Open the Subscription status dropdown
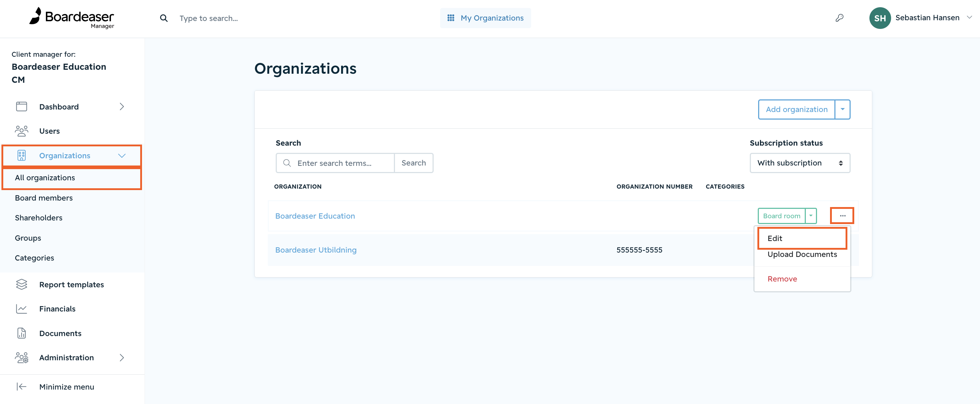 [800, 163]
